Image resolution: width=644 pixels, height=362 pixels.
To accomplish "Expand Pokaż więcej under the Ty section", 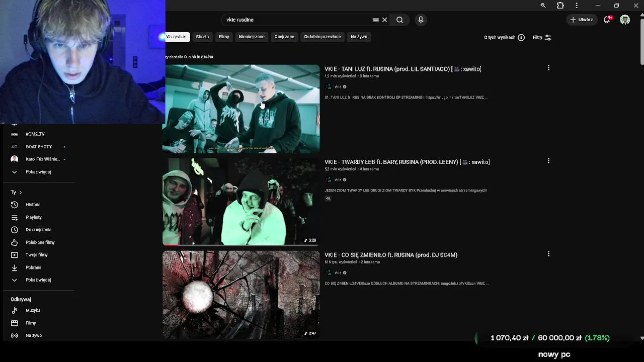I will (x=39, y=280).
